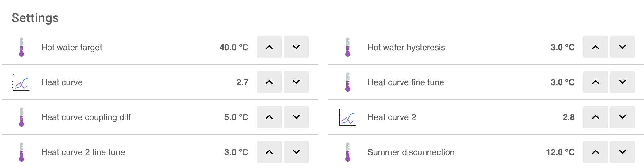Select the Heat curve coupling diff label
The width and height of the screenshot is (644, 168).
(86, 117)
